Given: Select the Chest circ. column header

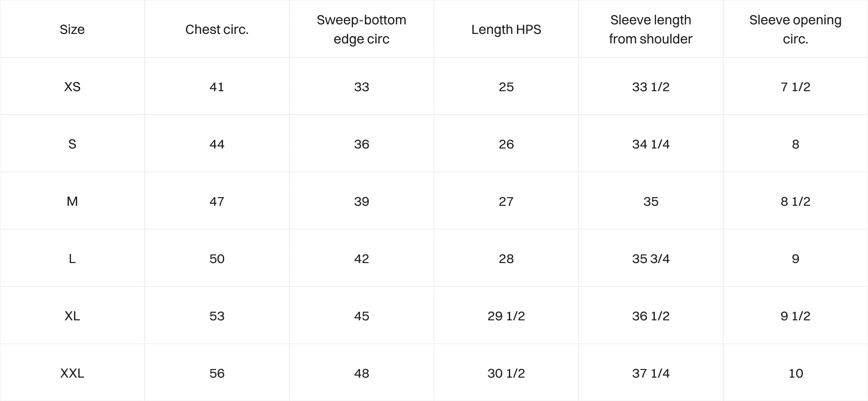Looking at the screenshot, I should [x=217, y=30].
